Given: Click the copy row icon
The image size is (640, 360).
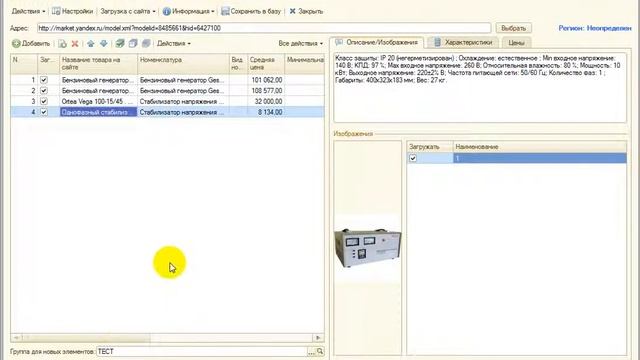Looking at the screenshot, I should [x=62, y=44].
